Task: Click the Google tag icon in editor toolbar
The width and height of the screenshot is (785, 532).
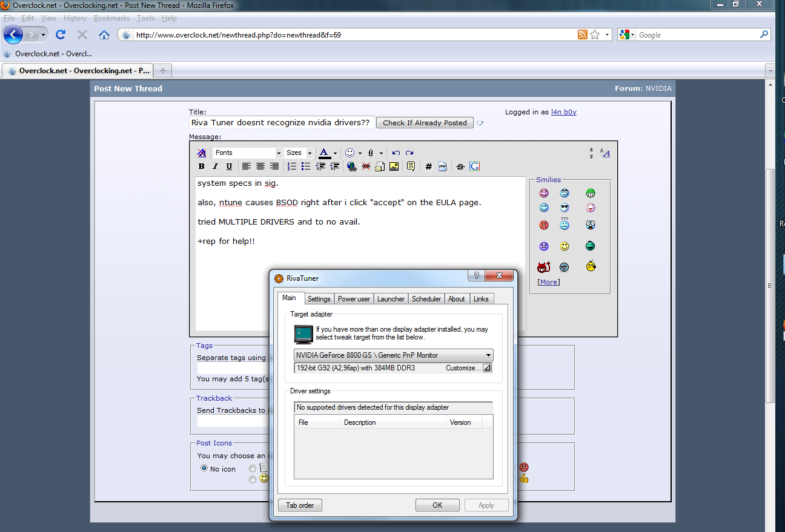Action: point(474,166)
